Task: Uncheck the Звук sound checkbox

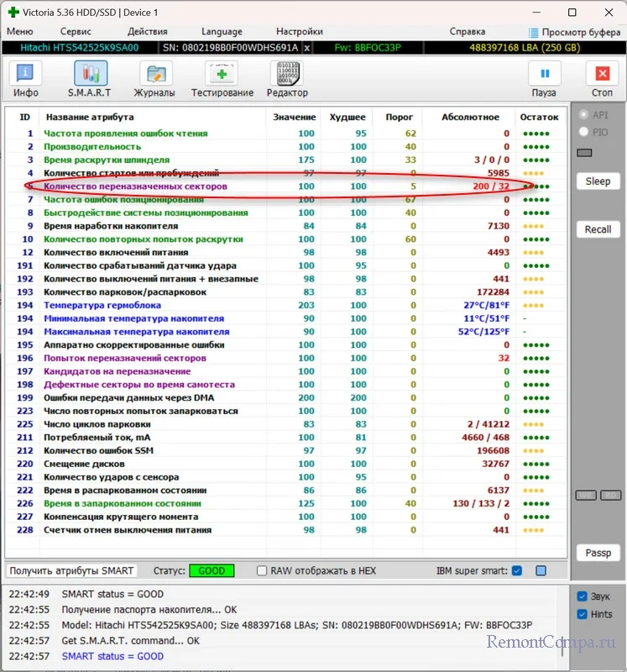Action: point(583,596)
